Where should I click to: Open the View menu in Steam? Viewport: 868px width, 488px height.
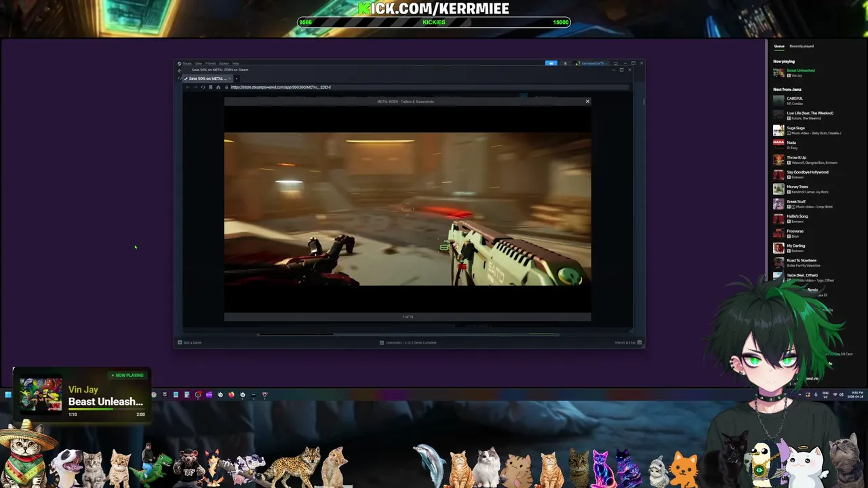coord(199,64)
